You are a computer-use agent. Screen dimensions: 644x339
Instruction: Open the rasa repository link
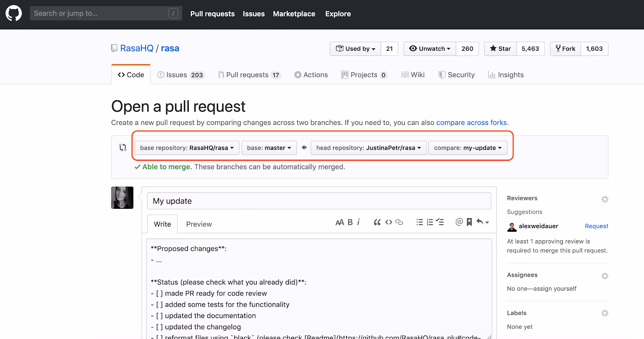pos(170,48)
